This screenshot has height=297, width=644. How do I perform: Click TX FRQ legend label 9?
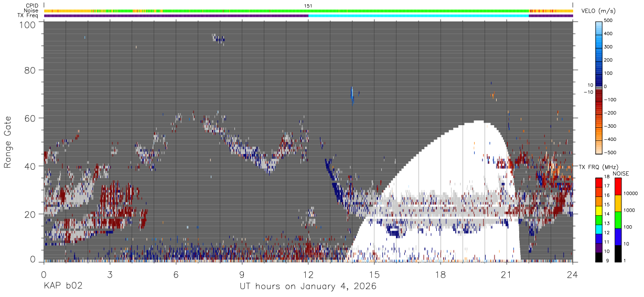(607, 260)
